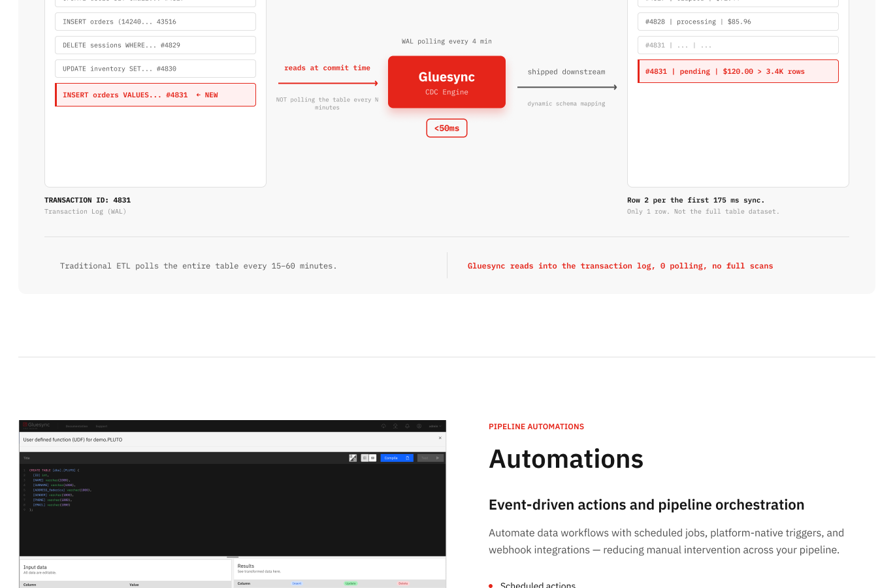Click 'NOT polling the table every N minutes' text
895x588 pixels.
327,104
